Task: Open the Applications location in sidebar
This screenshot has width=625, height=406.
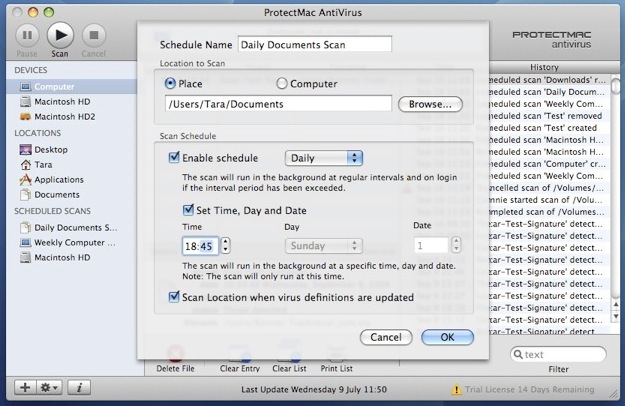Action: 58,179
